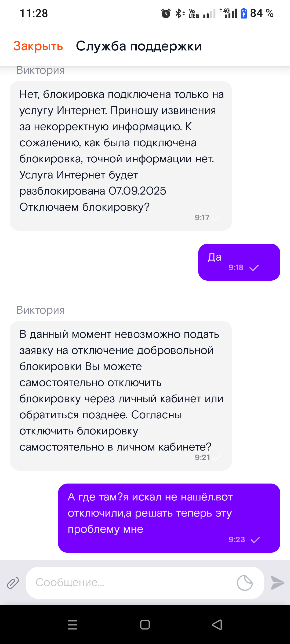Tap the 11:28 clock in status bar

pos(34,13)
